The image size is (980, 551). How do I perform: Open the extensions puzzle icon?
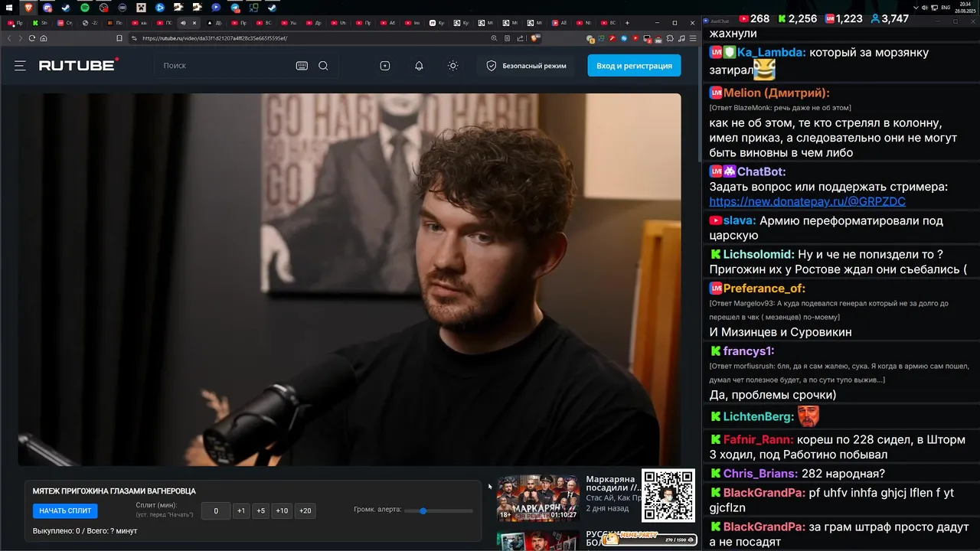tap(670, 38)
